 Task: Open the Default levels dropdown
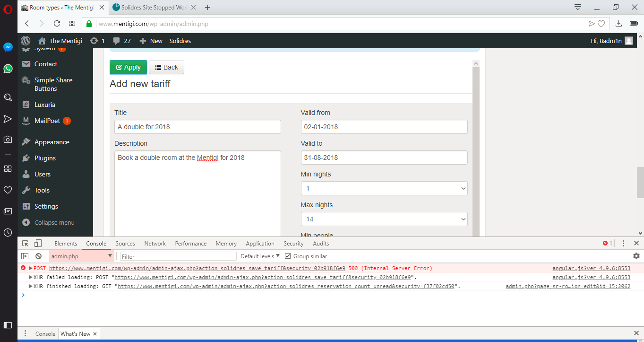click(260, 256)
